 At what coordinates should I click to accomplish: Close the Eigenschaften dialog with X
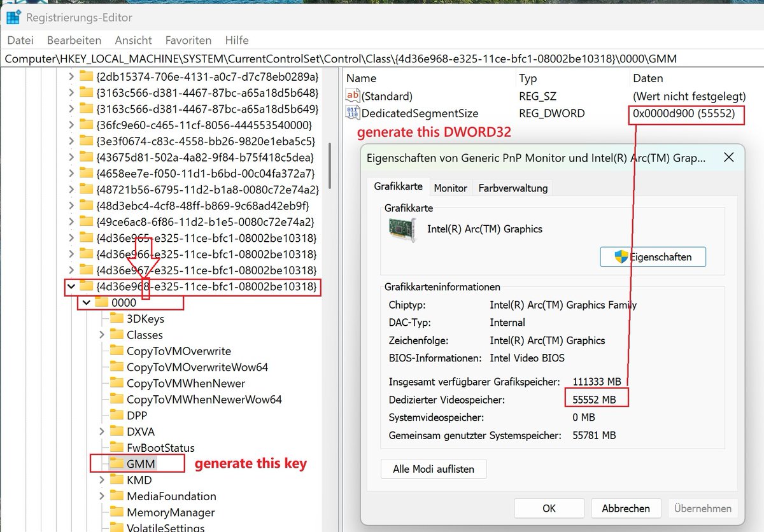click(x=728, y=157)
